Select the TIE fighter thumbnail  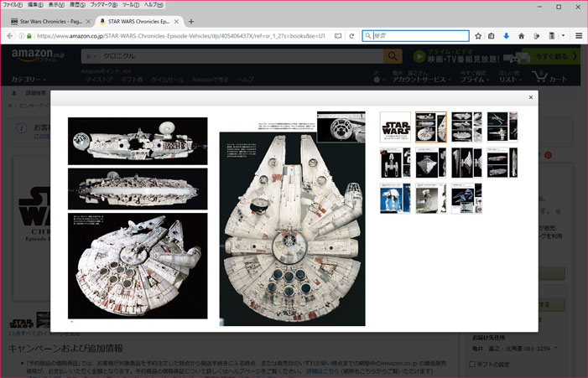click(x=466, y=198)
